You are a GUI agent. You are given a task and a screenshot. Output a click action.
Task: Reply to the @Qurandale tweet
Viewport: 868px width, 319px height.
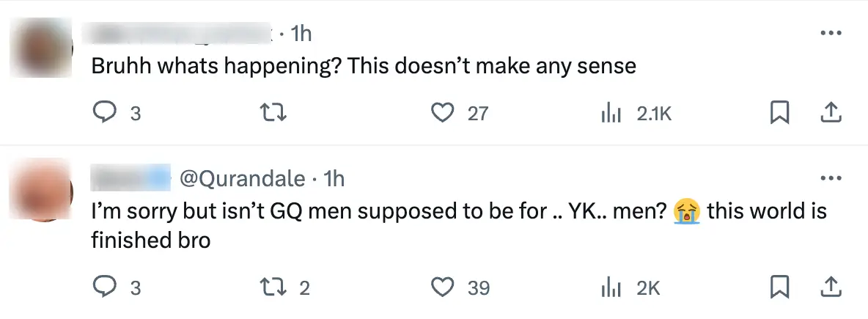[106, 287]
